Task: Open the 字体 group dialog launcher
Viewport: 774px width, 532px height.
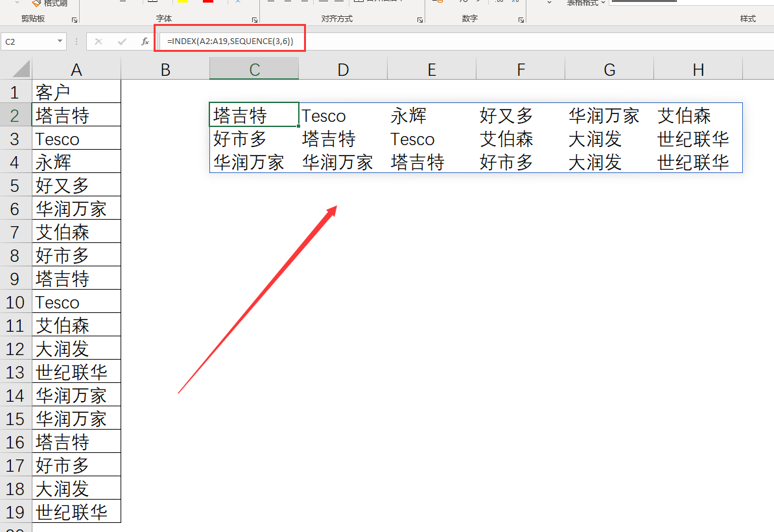Action: (255, 20)
